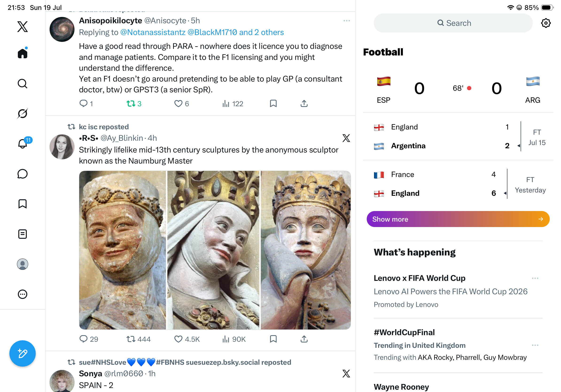Open Lists icon in left sidebar
The height and width of the screenshot is (392, 561).
[23, 234]
